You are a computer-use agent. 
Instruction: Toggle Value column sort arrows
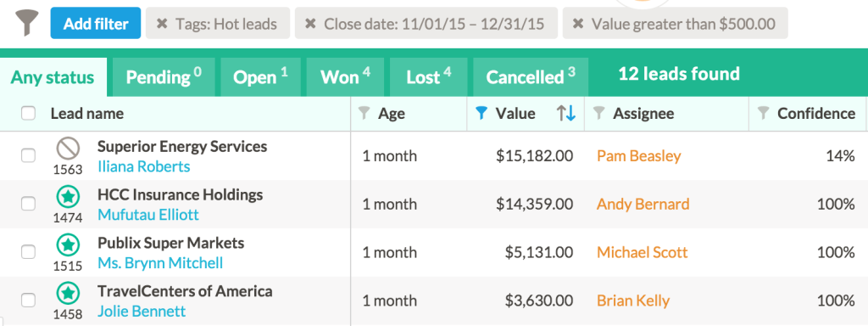click(x=566, y=114)
